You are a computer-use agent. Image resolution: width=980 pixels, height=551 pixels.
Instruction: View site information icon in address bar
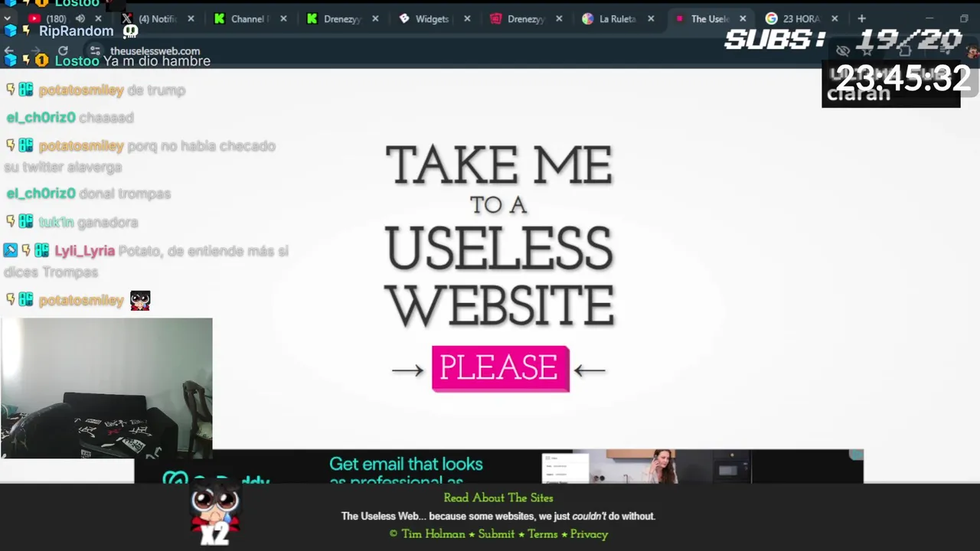(x=95, y=51)
